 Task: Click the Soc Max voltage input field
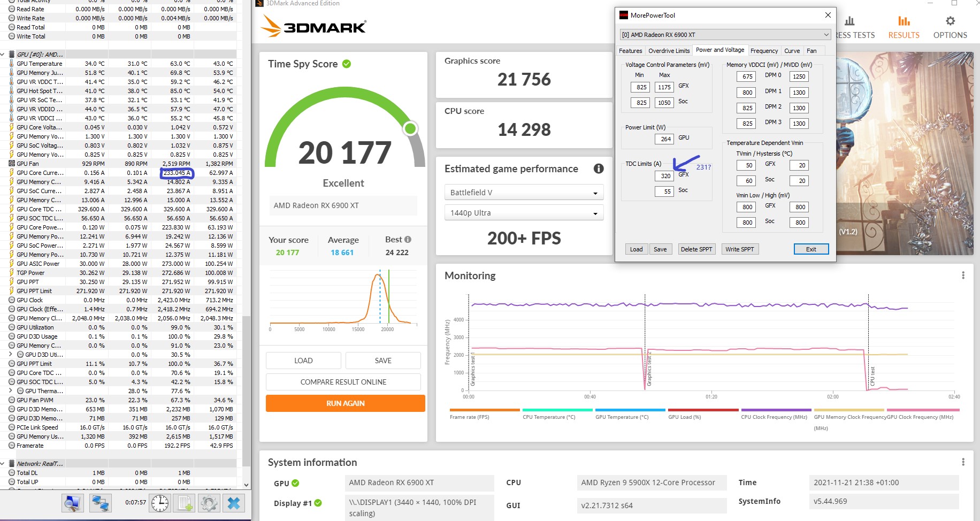tap(664, 103)
